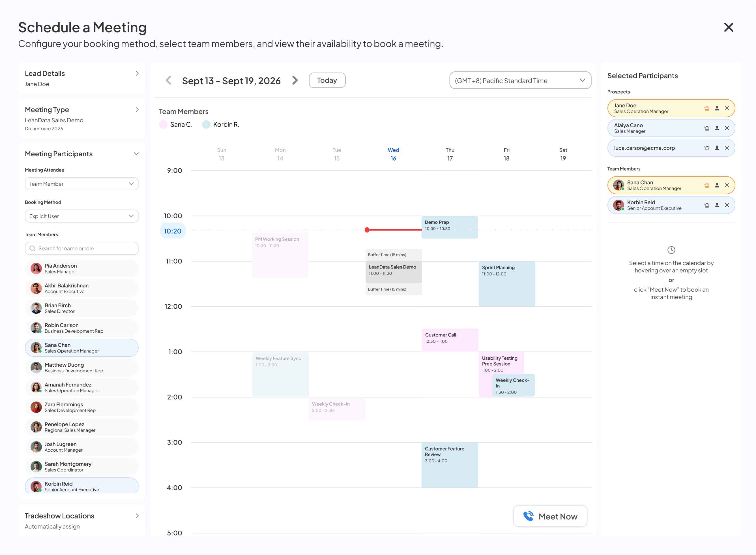Open the Sprint Planning calendar event
The height and width of the screenshot is (555, 756).
tap(506, 283)
